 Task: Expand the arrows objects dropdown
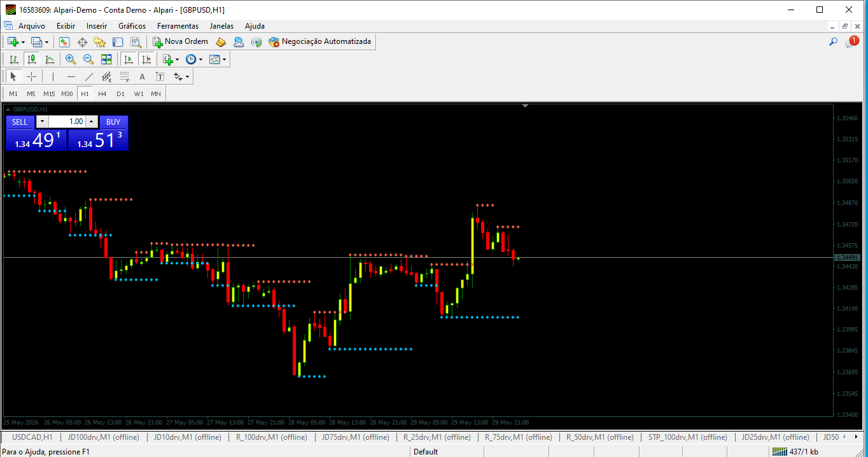(x=187, y=78)
